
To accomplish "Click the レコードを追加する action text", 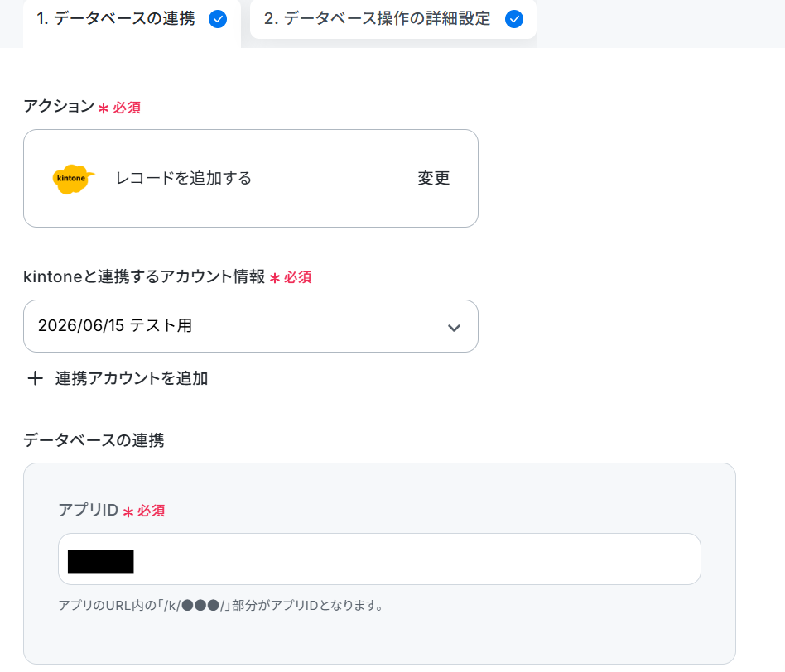I will coord(184,178).
